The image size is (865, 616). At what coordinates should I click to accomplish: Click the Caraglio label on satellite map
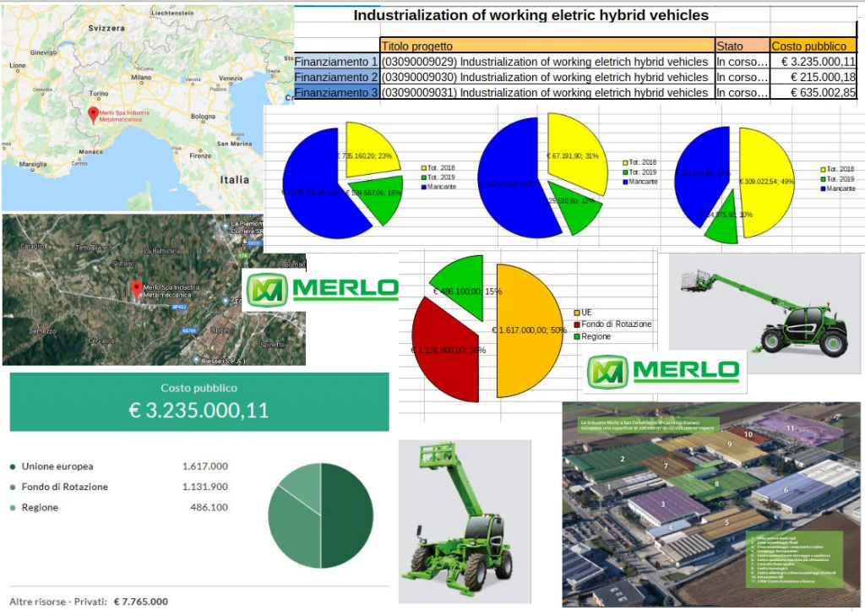[x=33, y=246]
